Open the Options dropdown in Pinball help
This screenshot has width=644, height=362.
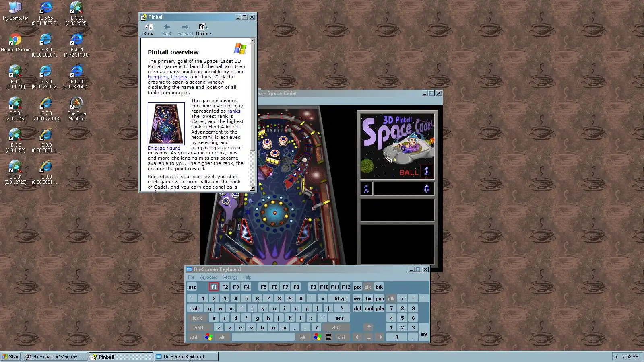click(203, 29)
